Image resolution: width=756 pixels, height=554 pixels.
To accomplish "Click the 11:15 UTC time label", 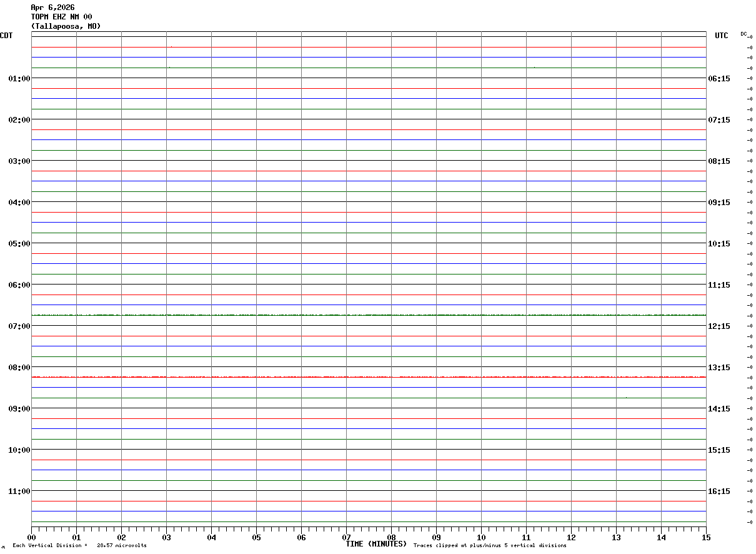I will [x=719, y=285].
